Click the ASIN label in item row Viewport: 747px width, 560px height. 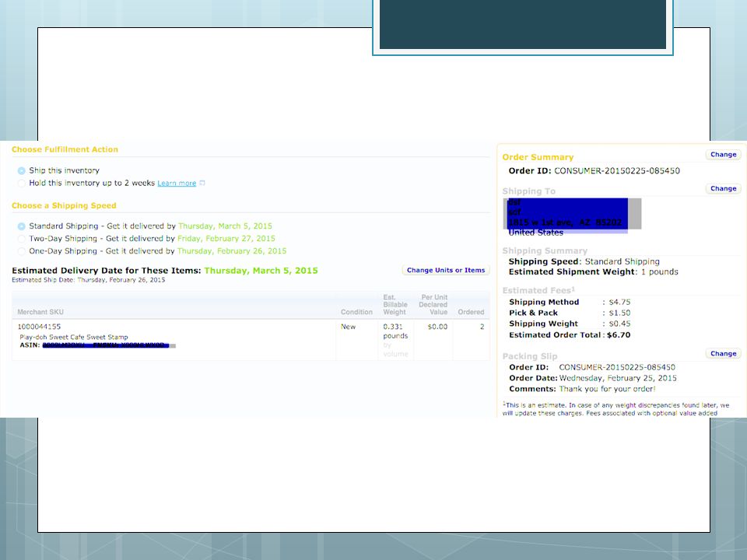30,345
